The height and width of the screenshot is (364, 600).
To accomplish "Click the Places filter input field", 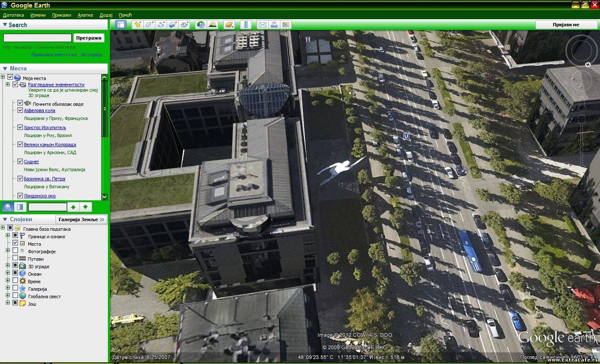I will click(47, 207).
